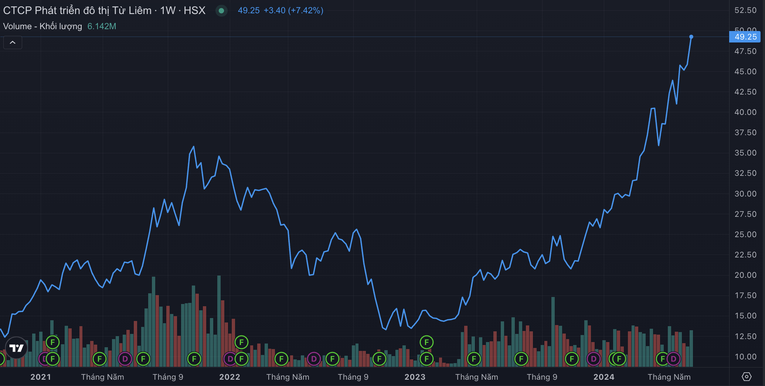Click the +3.40 (+7.42%) change value
Screen dimensions: 765x386
pos(293,10)
